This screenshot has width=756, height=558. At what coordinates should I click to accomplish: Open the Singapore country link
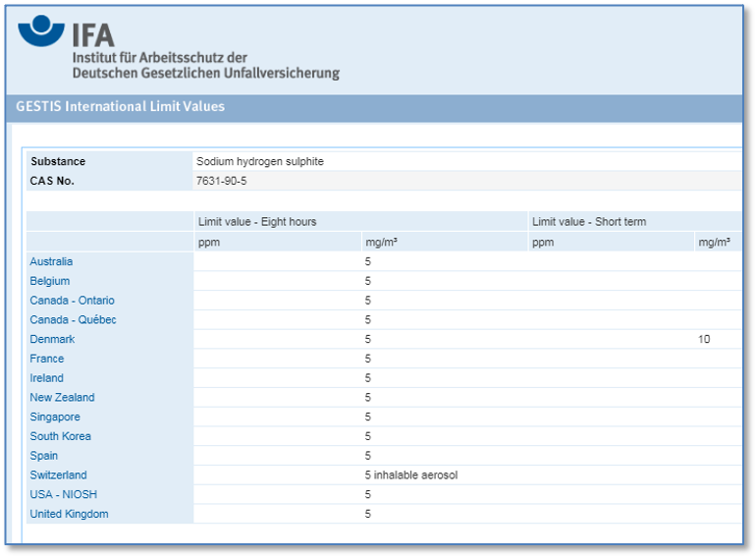(x=55, y=417)
